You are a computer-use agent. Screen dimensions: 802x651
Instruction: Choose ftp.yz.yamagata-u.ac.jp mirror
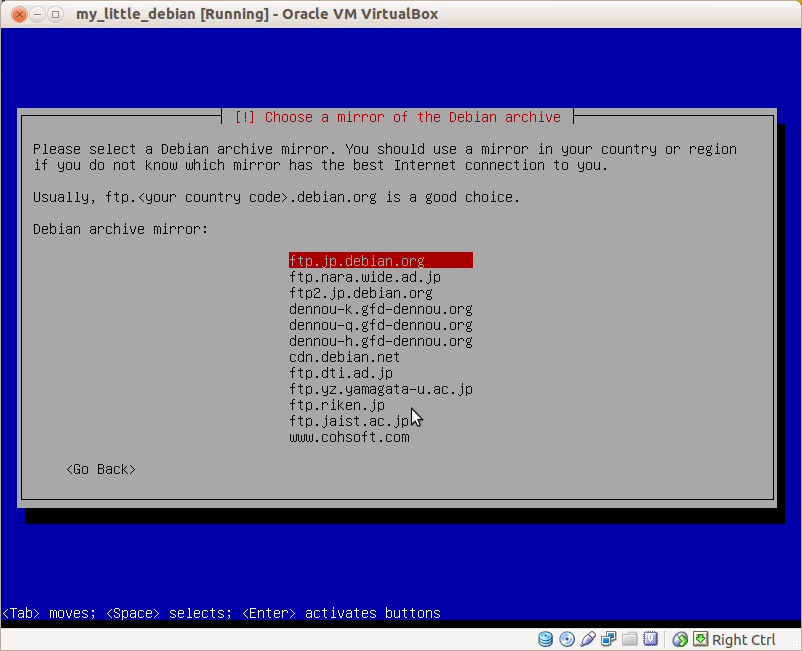381,389
